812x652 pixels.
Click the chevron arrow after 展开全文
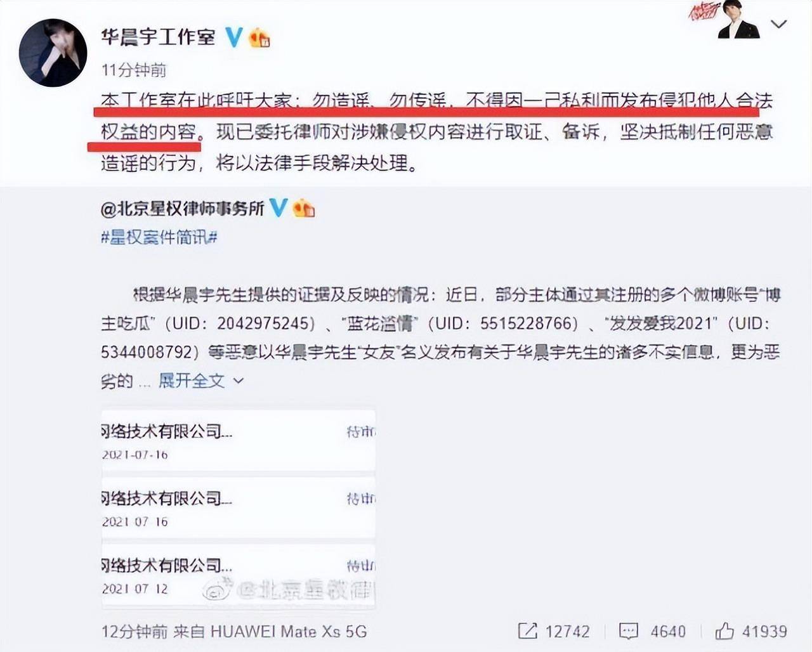click(x=239, y=381)
